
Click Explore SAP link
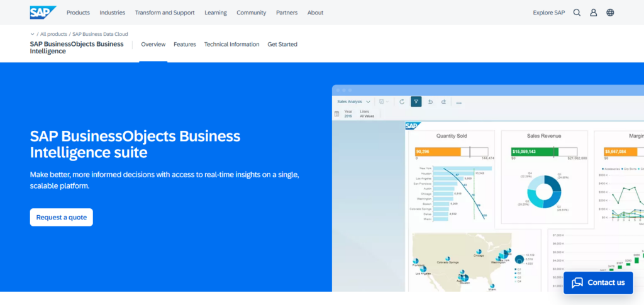click(548, 13)
